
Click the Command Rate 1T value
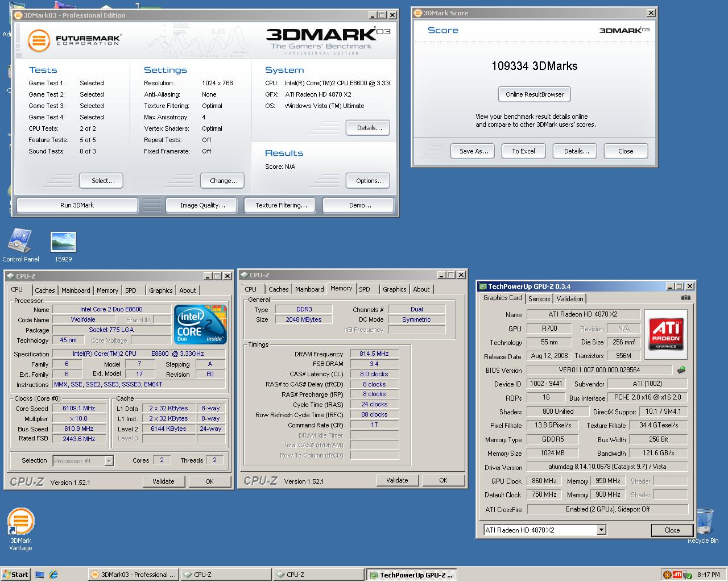pos(374,425)
